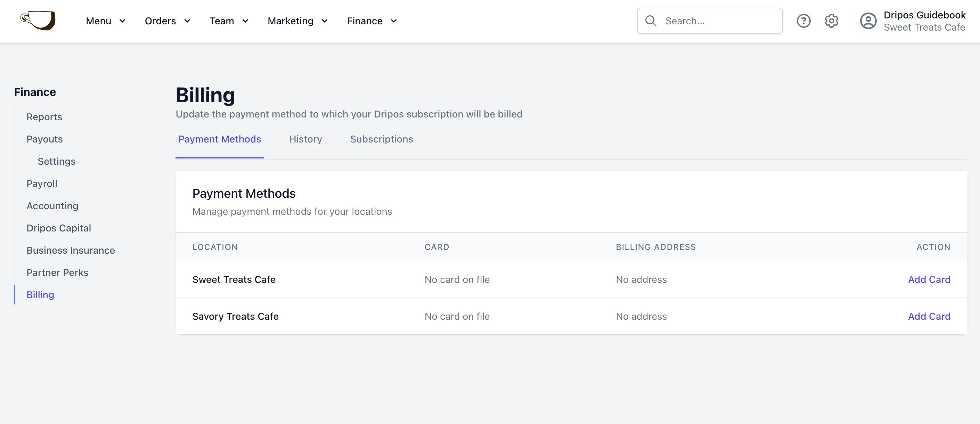Click 'No address' for Savory Treats Cafe
Viewport: 980px width, 424px height.
tap(642, 316)
